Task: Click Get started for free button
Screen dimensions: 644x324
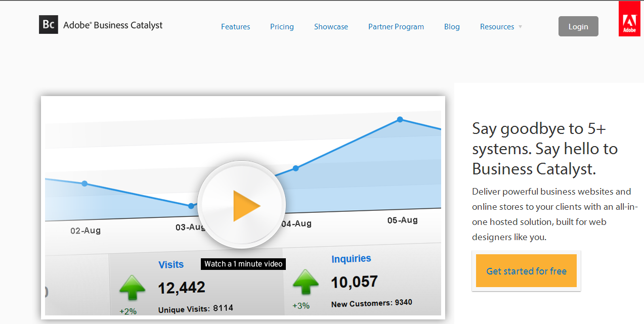Action: click(x=526, y=271)
